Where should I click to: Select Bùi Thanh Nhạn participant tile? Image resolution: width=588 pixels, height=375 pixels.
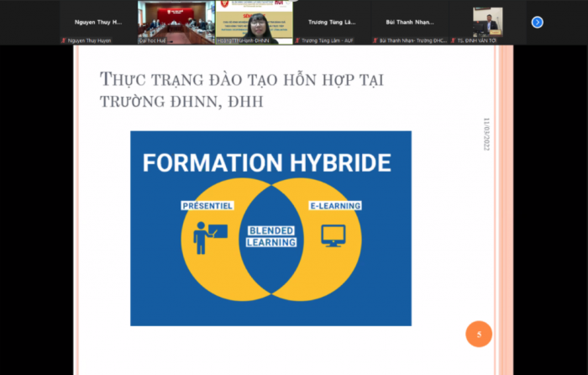(409, 22)
